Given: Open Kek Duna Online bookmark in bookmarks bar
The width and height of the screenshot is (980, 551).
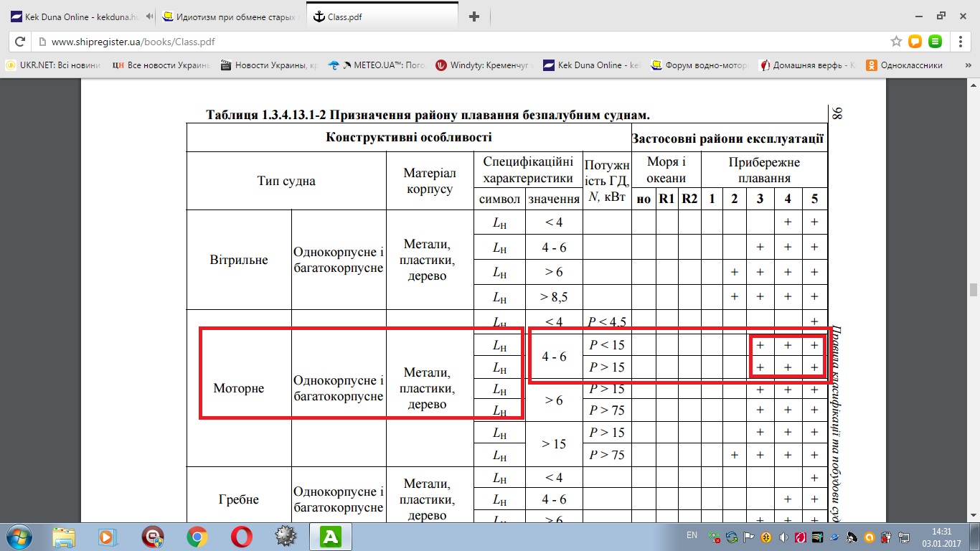Looking at the screenshot, I should [x=592, y=65].
